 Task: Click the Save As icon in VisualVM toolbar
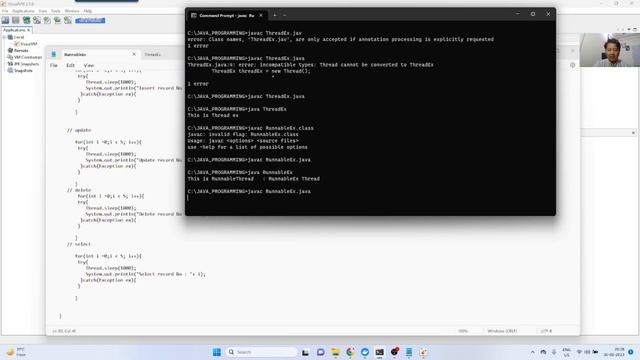tap(16, 20)
